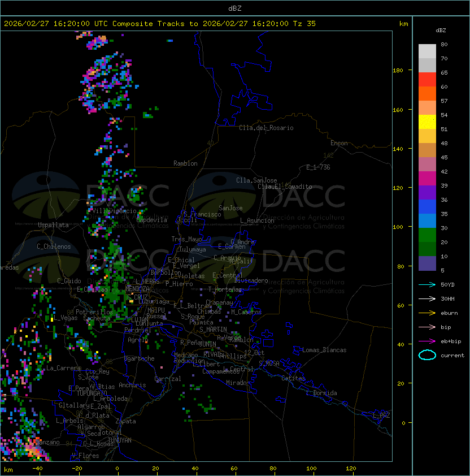
Task: Pick the purple 36-39 dBZ swatch
Action: [427, 192]
